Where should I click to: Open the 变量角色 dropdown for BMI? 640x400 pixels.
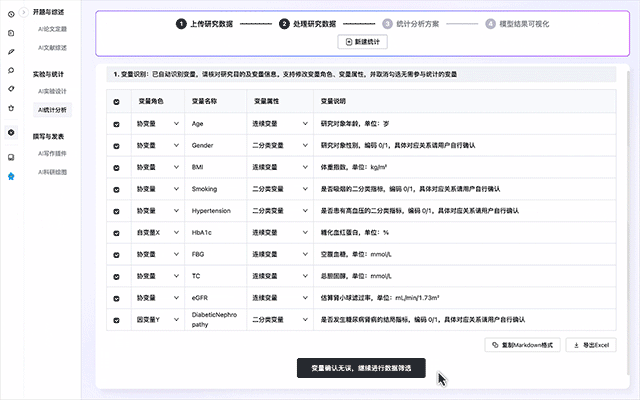(x=158, y=167)
